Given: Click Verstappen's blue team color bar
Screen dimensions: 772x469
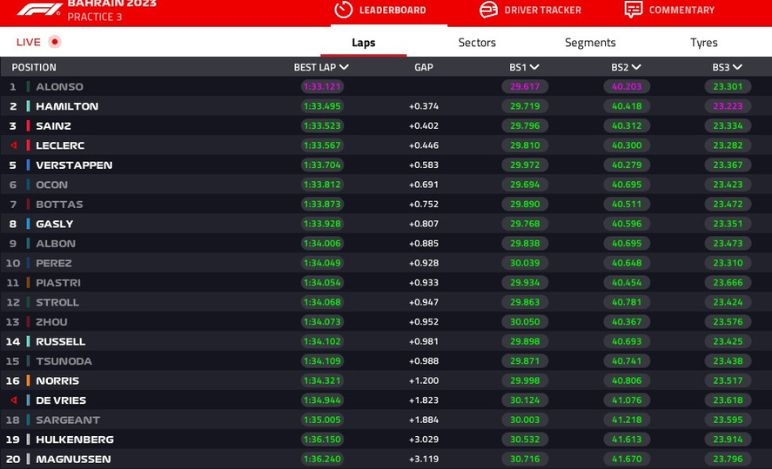Looking at the screenshot, I should (28, 165).
